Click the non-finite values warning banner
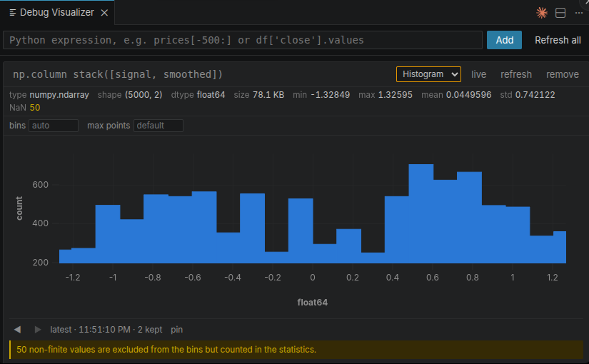This screenshot has height=364, width=589. pyautogui.click(x=296, y=349)
